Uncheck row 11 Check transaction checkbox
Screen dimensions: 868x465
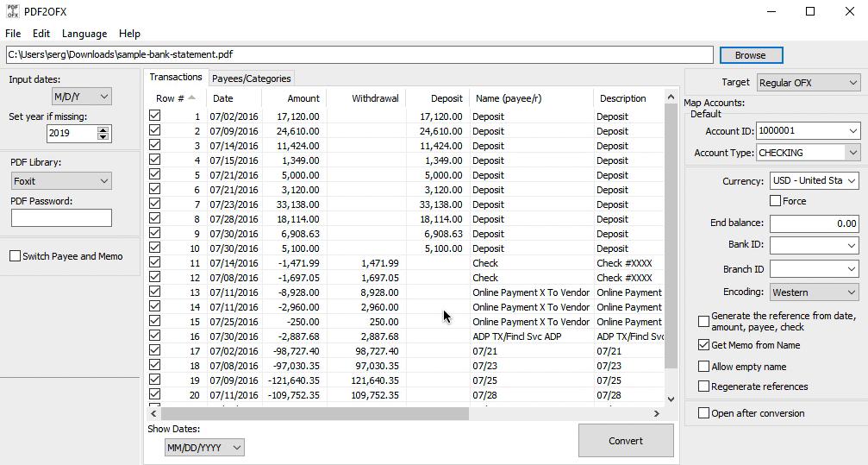point(155,262)
